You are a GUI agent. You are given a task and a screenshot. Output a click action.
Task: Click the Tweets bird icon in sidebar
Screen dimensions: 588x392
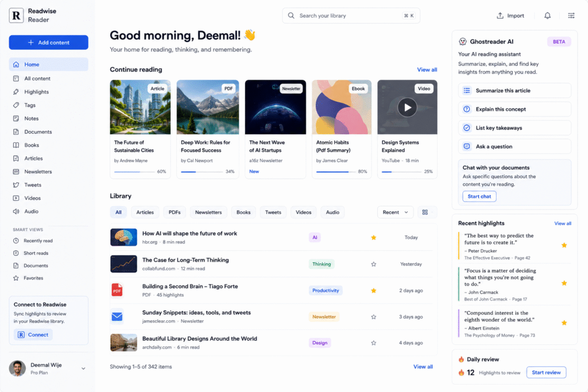coord(16,185)
